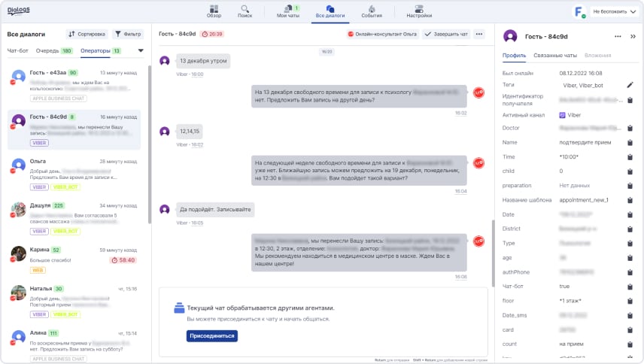Edit tags with the pencil icon
This screenshot has width=644, height=364.
(630, 85)
